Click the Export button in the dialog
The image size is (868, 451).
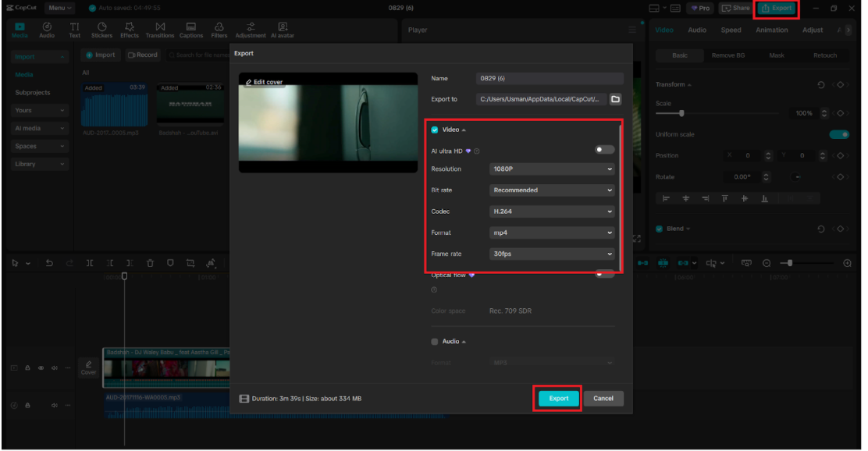558,398
